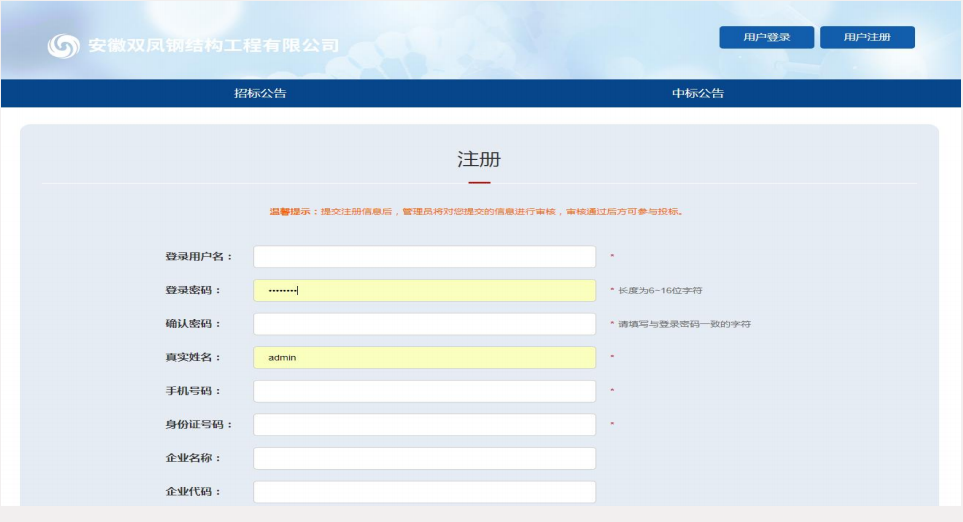Open the 中标公告 navigation tab
The image size is (963, 522).
(x=698, y=93)
